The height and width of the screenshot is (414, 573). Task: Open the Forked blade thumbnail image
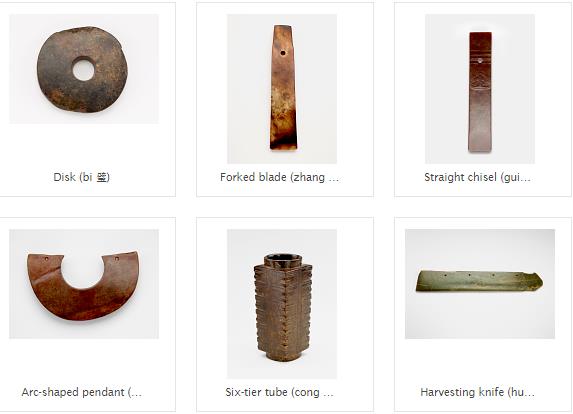point(282,89)
